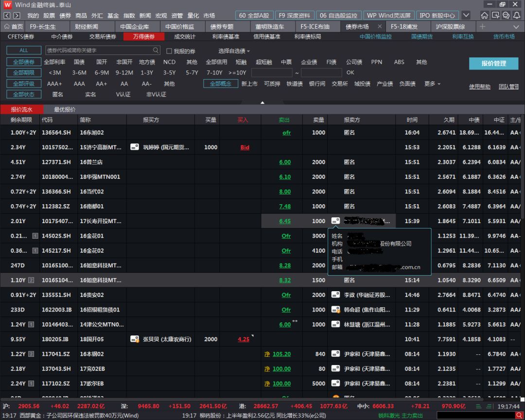
Task: Click 报价管理 button
Action: point(493,63)
